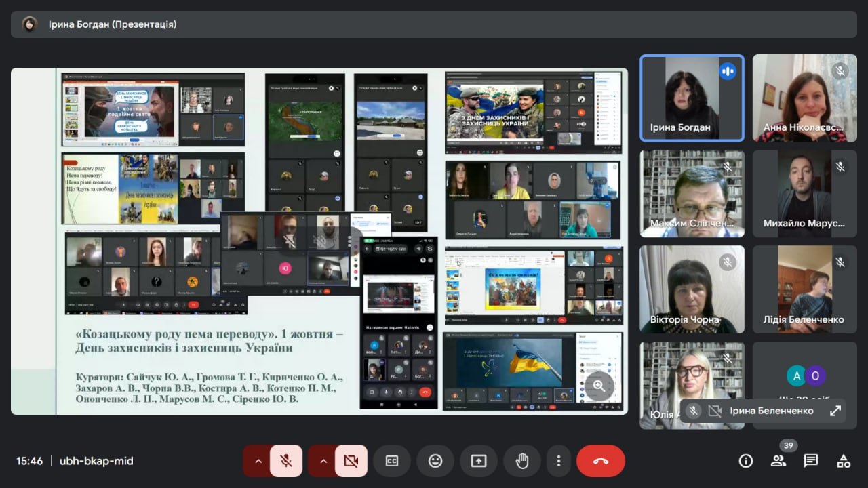868x488 pixels.
Task: Click muted mic on Анна Ніколаєвська tile
Action: [840, 71]
